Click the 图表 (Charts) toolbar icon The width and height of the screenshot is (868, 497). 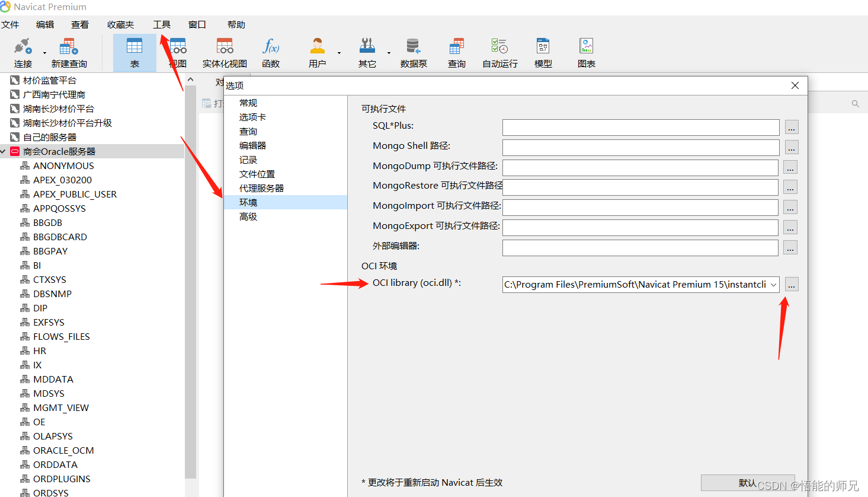pyautogui.click(x=586, y=53)
